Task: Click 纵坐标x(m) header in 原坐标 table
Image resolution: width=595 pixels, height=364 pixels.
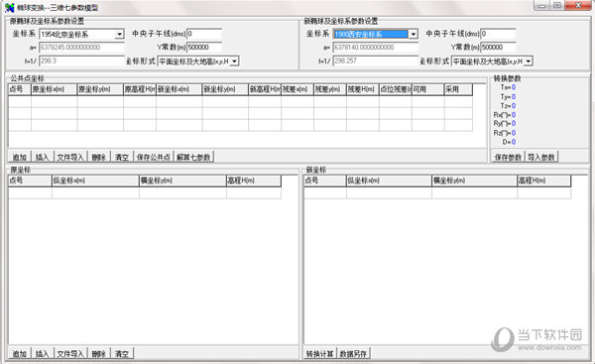Action: tap(95, 182)
